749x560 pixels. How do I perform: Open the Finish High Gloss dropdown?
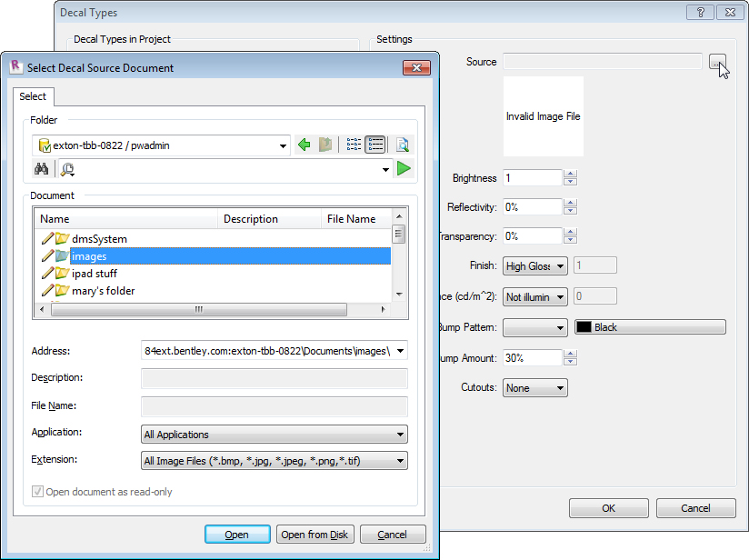535,266
